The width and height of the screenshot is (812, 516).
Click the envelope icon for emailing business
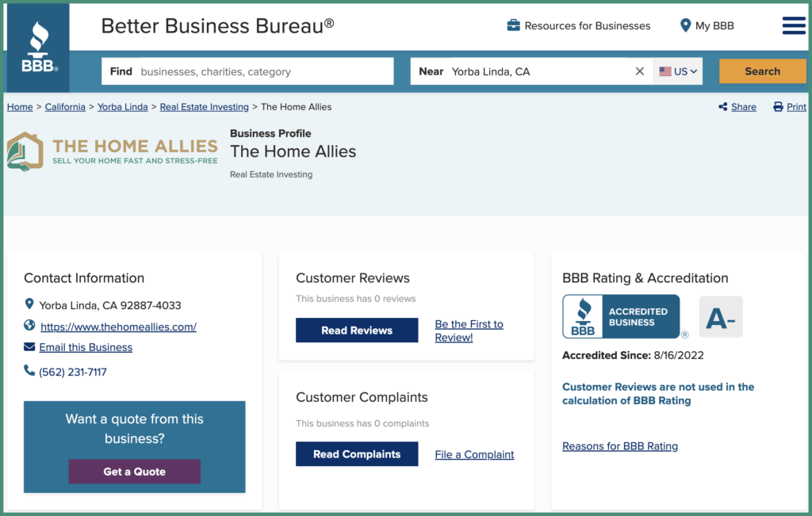coord(29,346)
